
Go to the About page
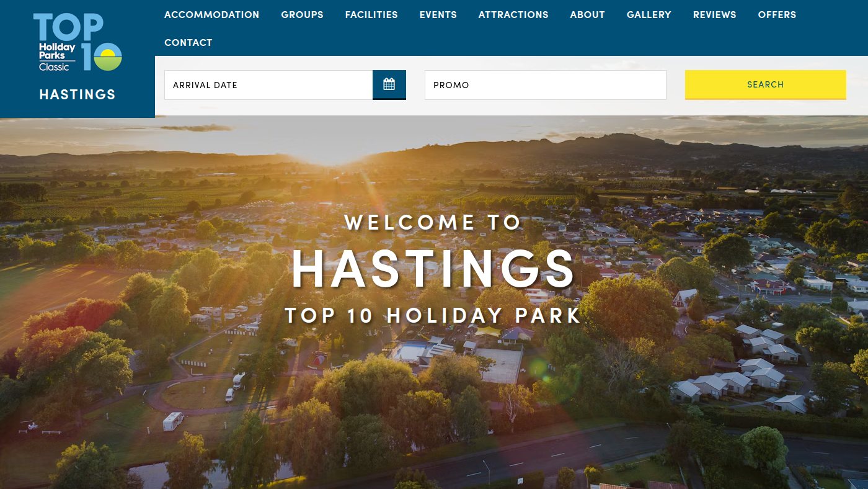(587, 14)
